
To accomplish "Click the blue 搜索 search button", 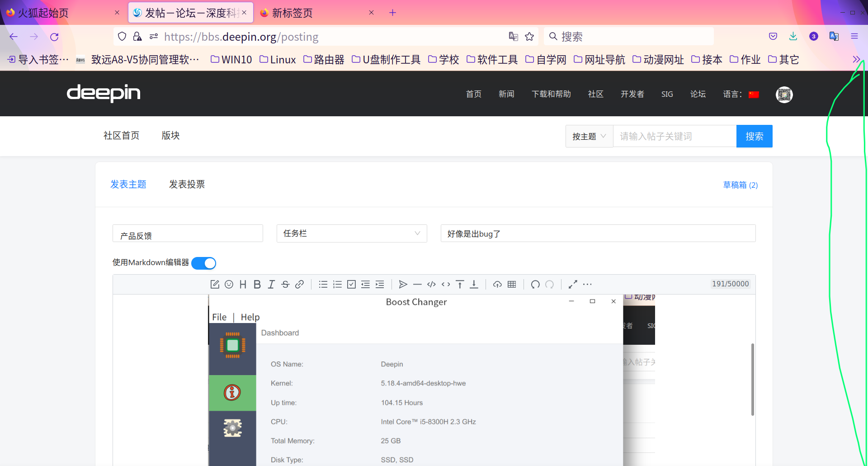I will (x=754, y=136).
